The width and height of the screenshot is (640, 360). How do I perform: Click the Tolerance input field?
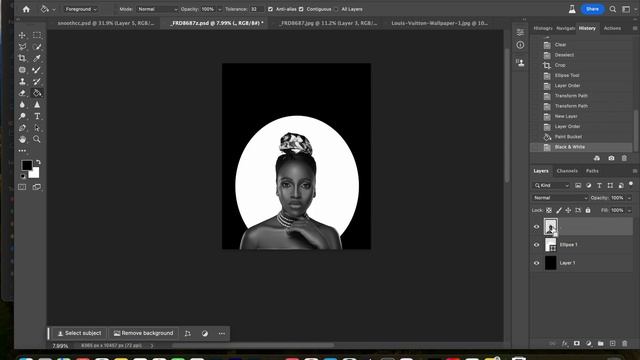coord(256,9)
